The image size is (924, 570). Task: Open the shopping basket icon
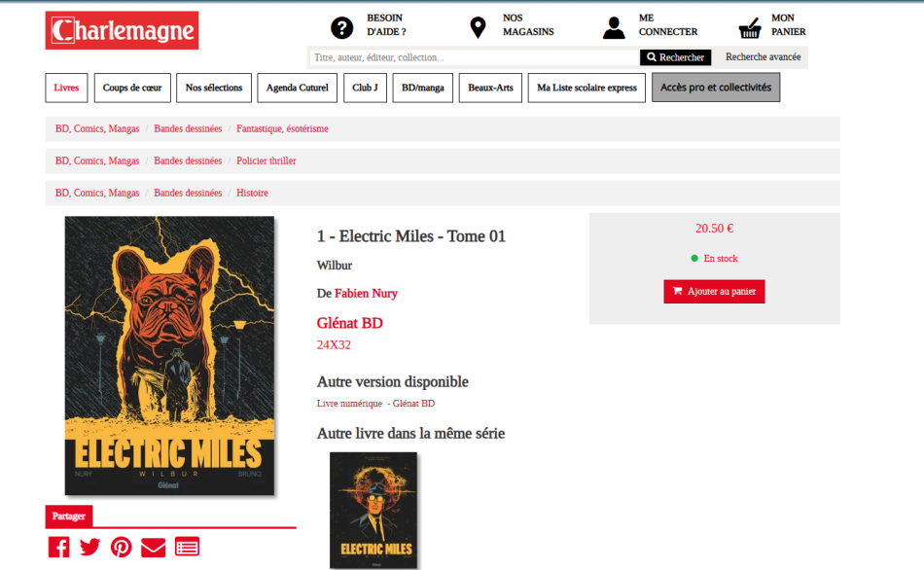[x=750, y=27]
